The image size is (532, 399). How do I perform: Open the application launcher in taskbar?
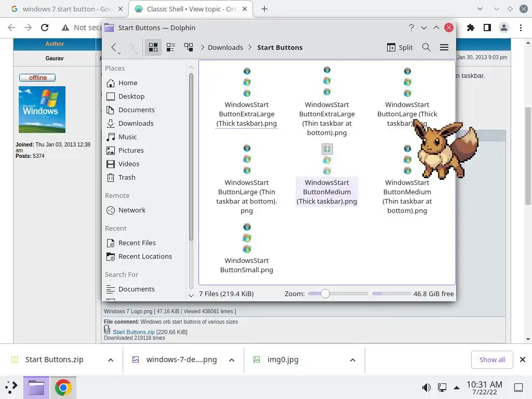(x=11, y=387)
